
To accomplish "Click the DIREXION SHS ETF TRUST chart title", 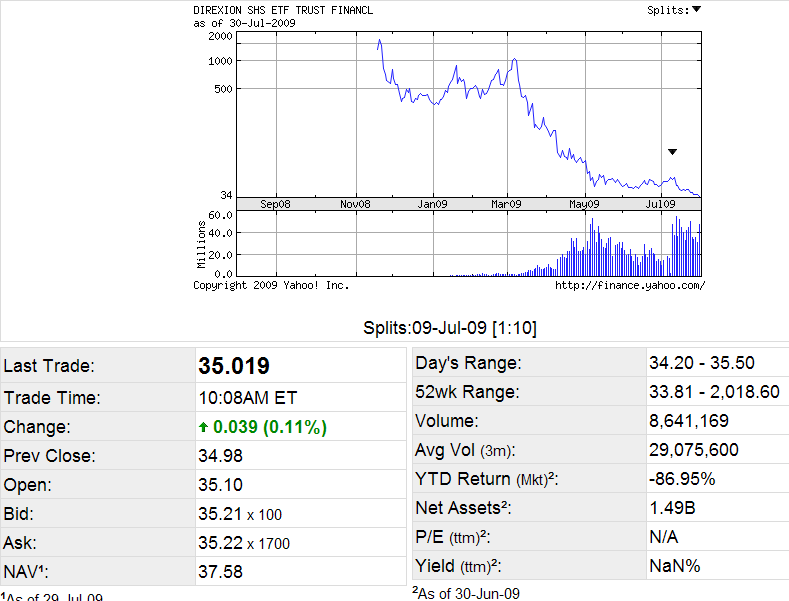I will tap(284, 10).
